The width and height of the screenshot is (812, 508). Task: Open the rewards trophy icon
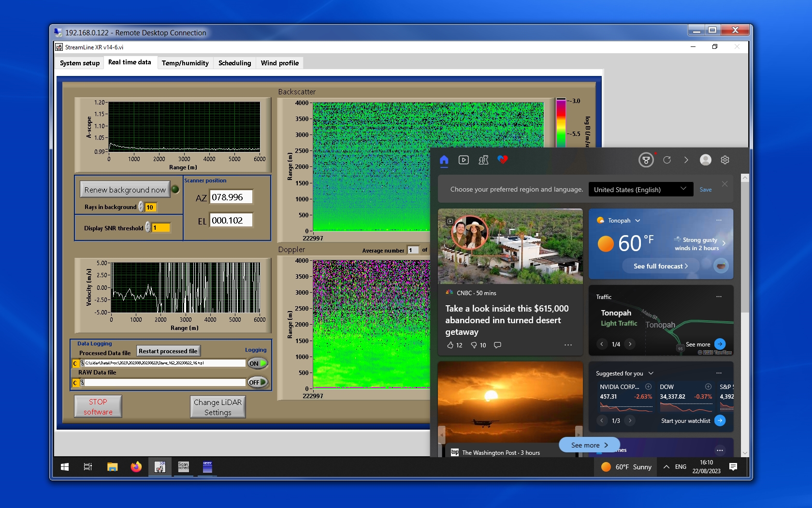coord(646,160)
